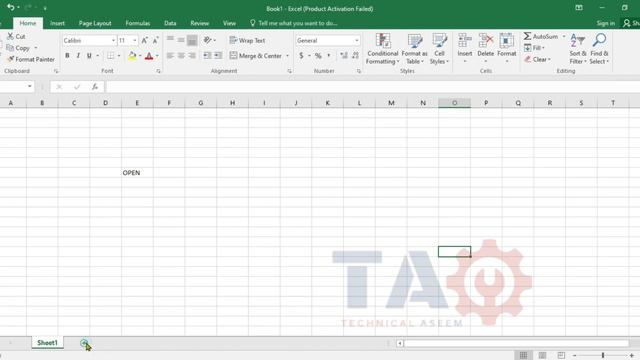Open the Formulas tab
This screenshot has width=640, height=360.
pyautogui.click(x=138, y=23)
